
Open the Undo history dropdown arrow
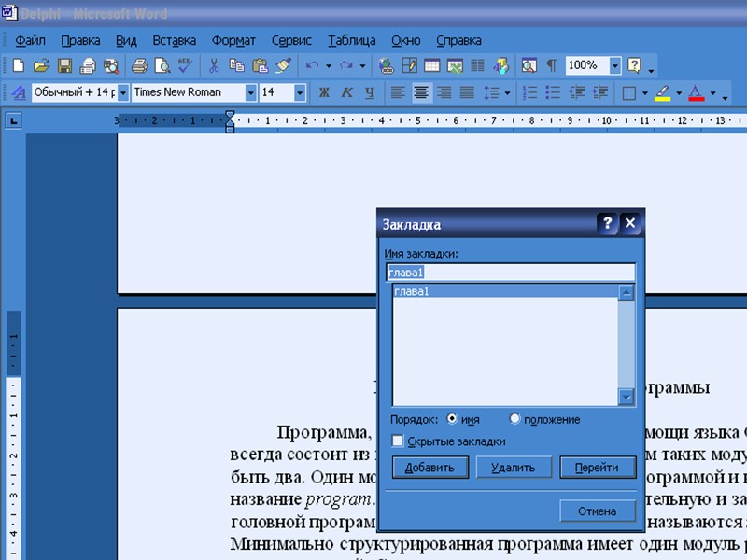tap(329, 65)
